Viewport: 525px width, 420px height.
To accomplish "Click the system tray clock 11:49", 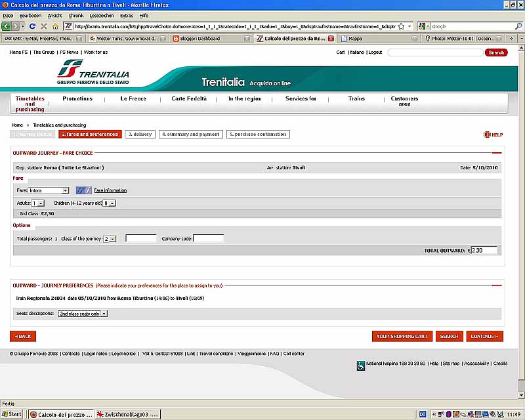I will [x=514, y=414].
